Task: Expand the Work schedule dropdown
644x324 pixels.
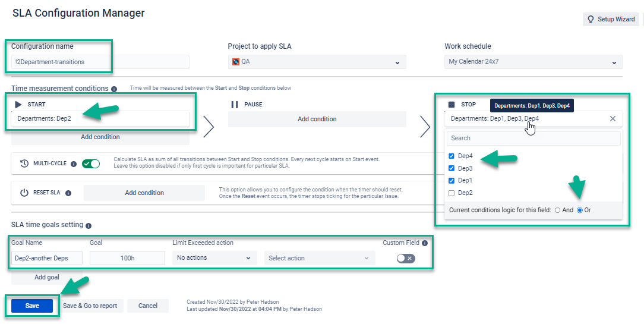Action: coord(533,62)
